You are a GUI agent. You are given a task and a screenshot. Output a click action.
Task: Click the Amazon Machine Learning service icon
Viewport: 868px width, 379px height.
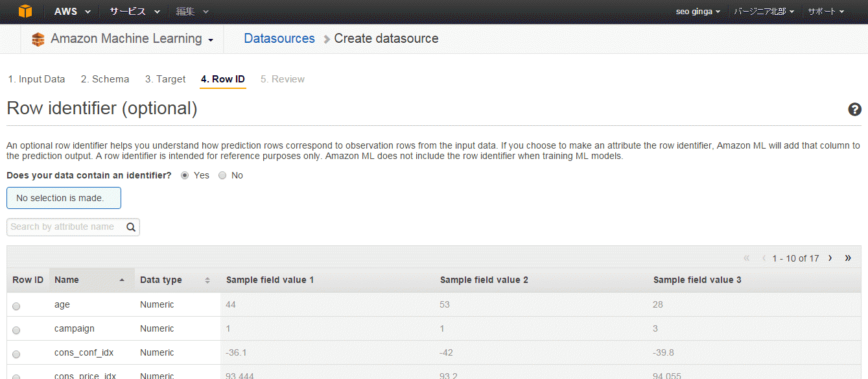[38, 40]
